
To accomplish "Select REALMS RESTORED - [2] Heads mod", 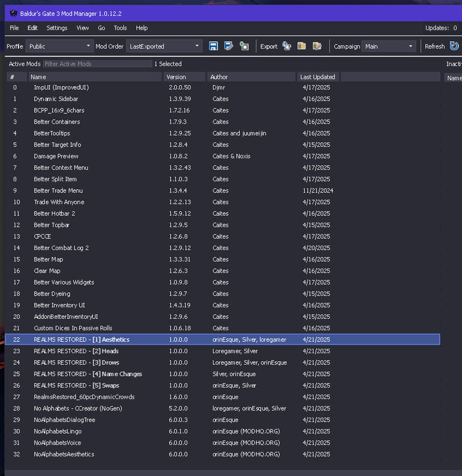I will coord(223,351).
